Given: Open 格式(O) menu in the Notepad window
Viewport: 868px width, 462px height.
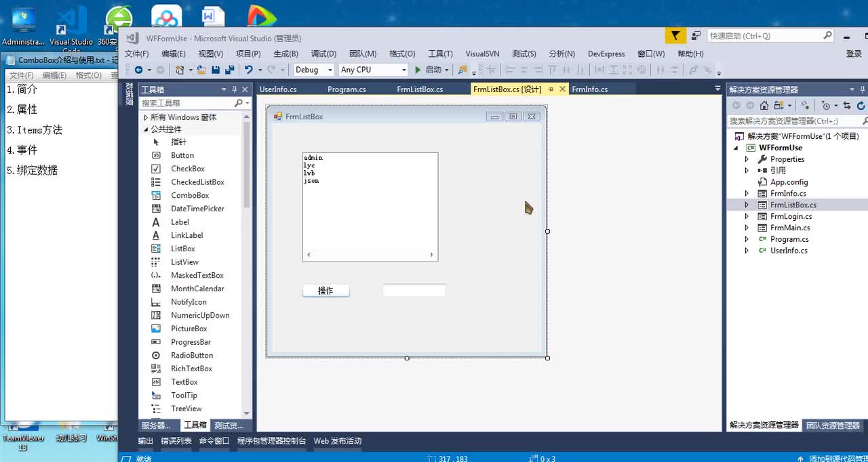Looking at the screenshot, I should coord(89,75).
